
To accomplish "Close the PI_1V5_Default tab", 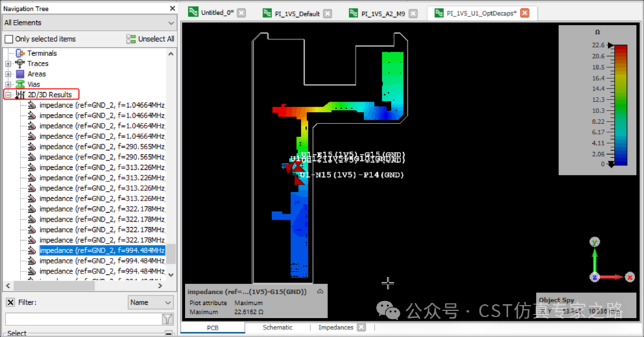I will click(327, 14).
